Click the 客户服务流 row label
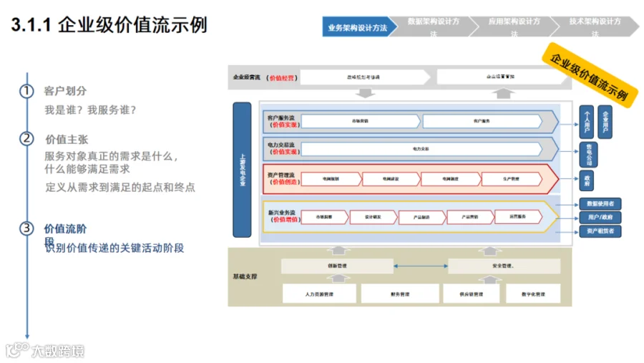 (281, 118)
